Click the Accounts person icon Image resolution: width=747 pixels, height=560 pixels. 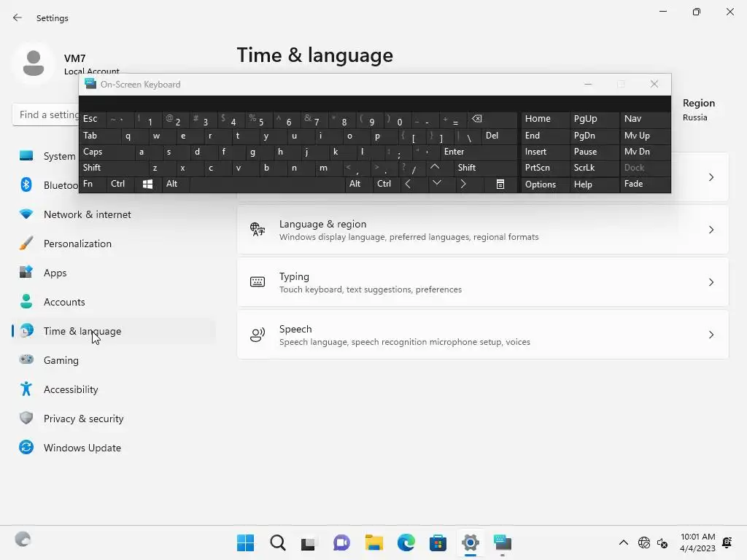tap(26, 301)
